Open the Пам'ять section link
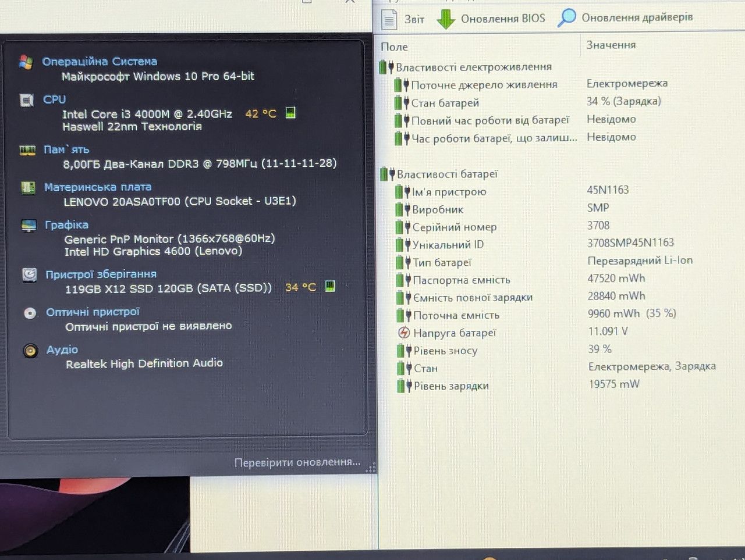This screenshot has height=560, width=745. [x=66, y=149]
